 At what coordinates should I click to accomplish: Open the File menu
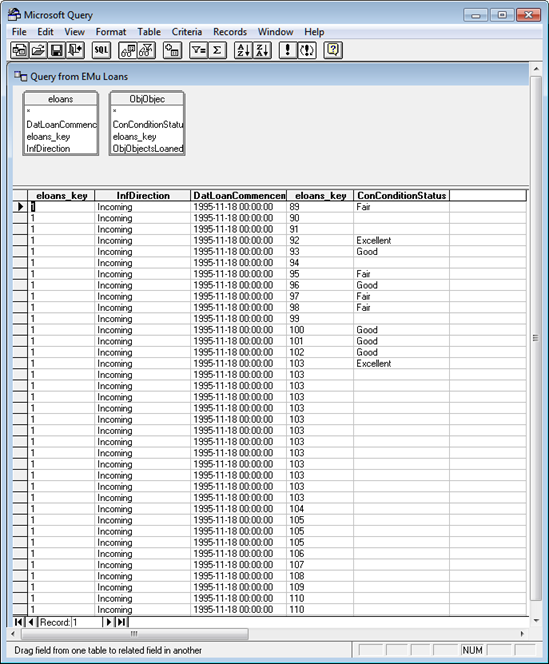pos(19,32)
